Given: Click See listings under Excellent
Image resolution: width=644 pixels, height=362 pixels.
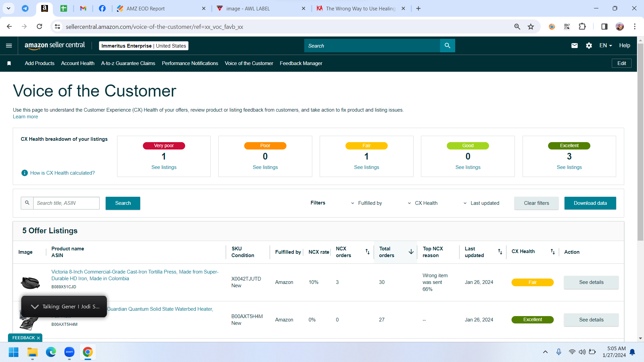Looking at the screenshot, I should [569, 167].
